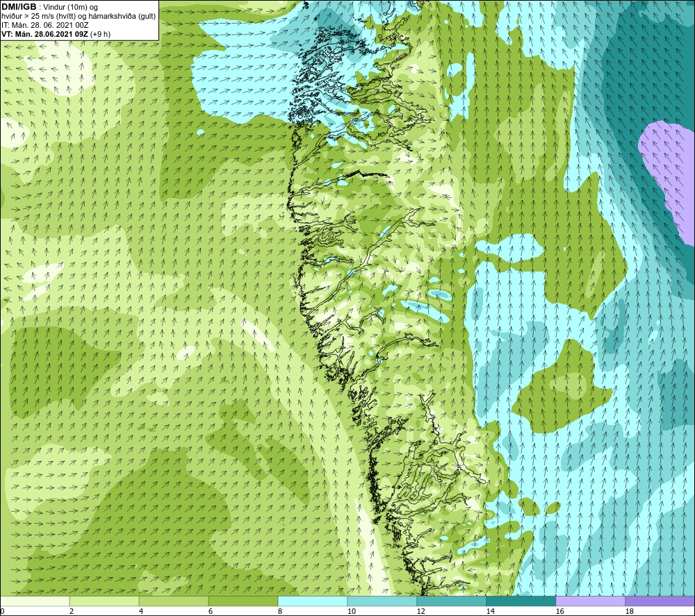Click the legend scale label '14'
This screenshot has height=616, width=695.
(x=490, y=612)
